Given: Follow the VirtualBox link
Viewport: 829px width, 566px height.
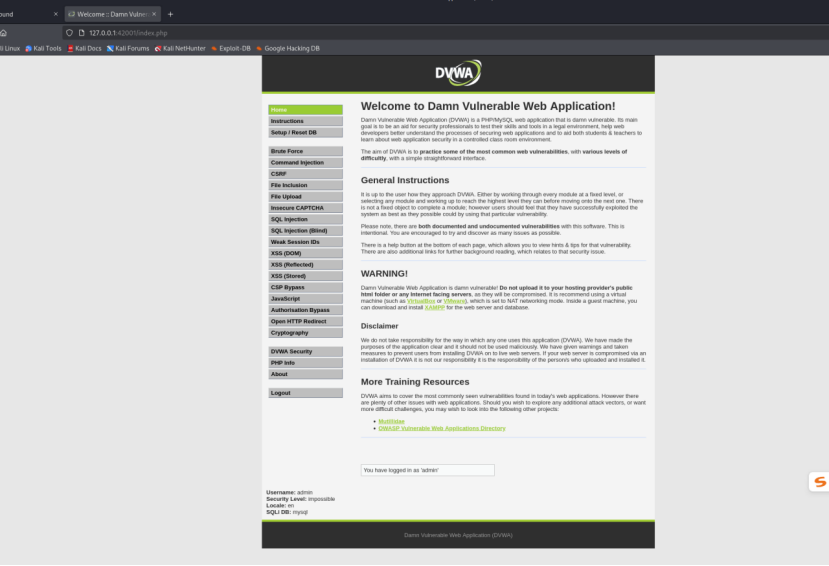Looking at the screenshot, I should tap(421, 301).
